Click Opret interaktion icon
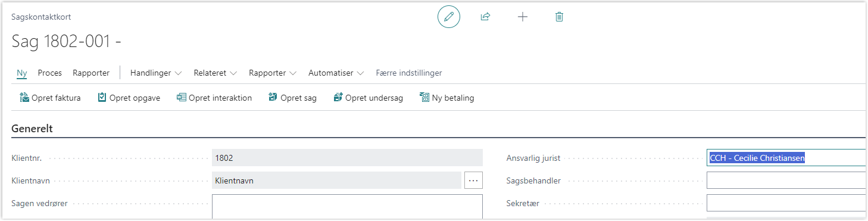 (x=182, y=98)
